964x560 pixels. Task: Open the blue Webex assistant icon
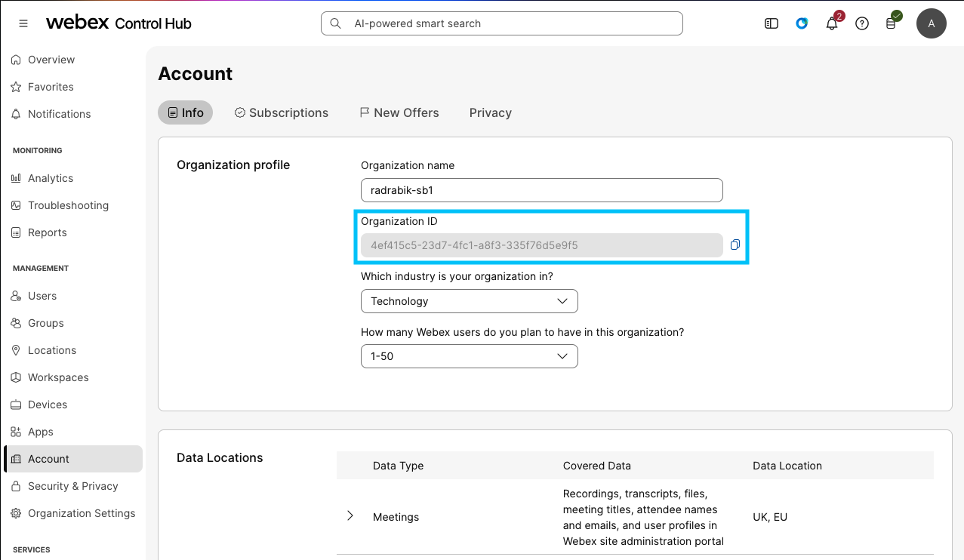tap(802, 23)
